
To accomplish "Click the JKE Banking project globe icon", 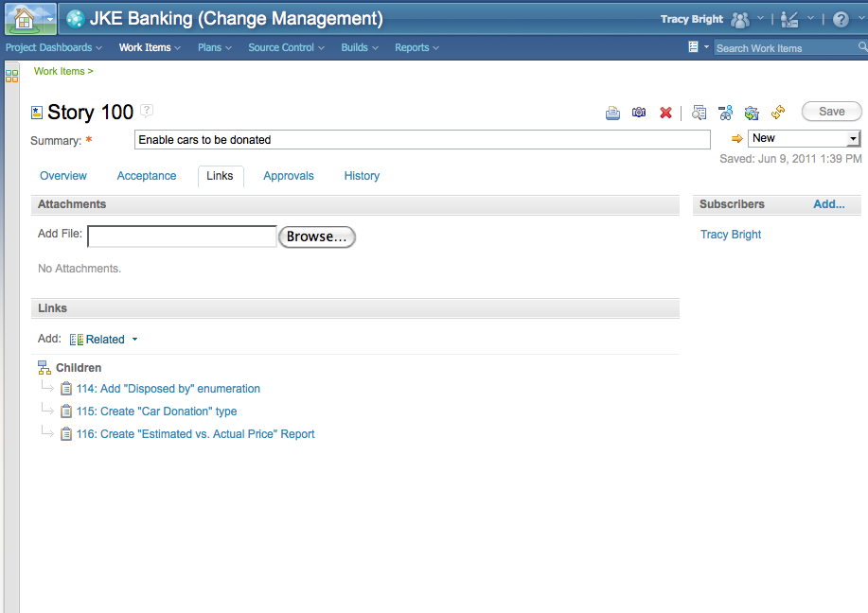I will click(x=76, y=19).
